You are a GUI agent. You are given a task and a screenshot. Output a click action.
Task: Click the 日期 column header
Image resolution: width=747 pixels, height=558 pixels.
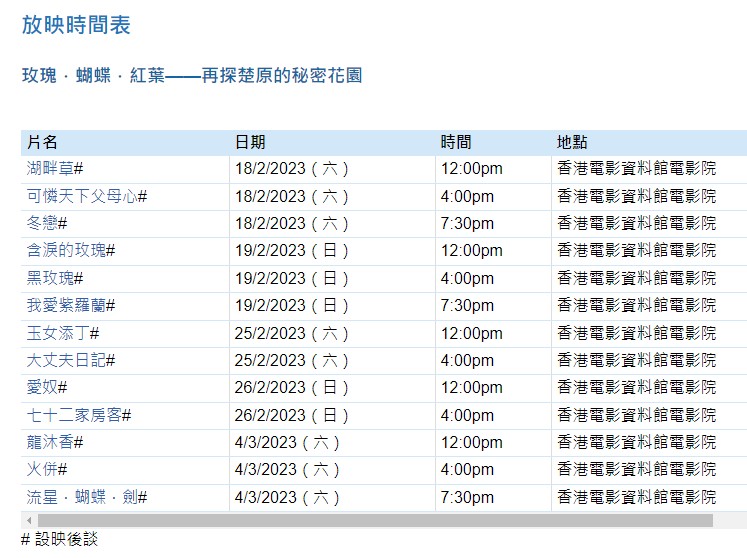[250, 142]
